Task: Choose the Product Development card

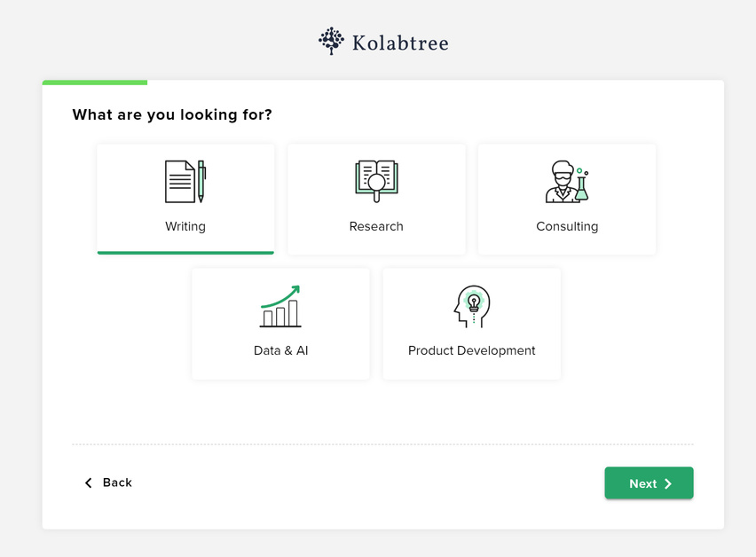Action: click(471, 324)
